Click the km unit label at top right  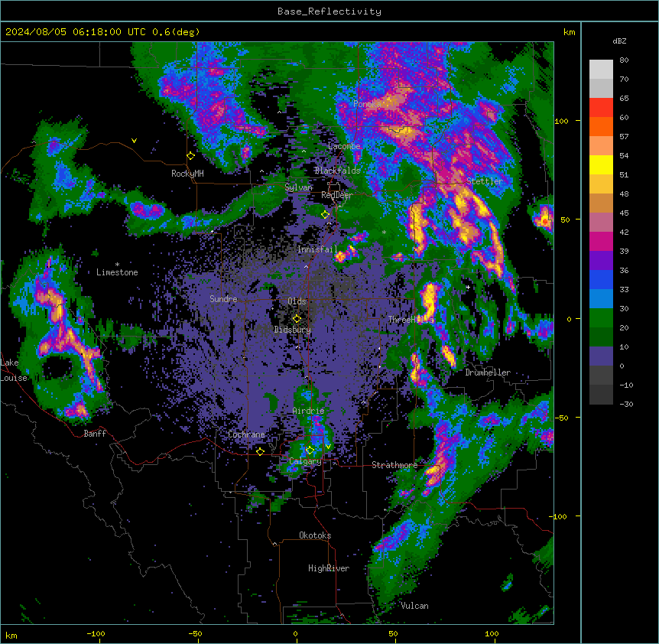(x=570, y=32)
